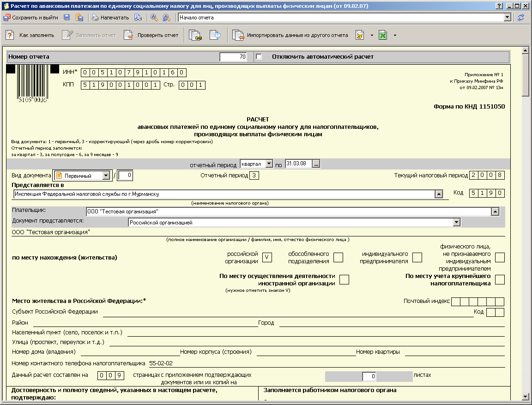Check деятельности иностранной организации box

(345, 279)
